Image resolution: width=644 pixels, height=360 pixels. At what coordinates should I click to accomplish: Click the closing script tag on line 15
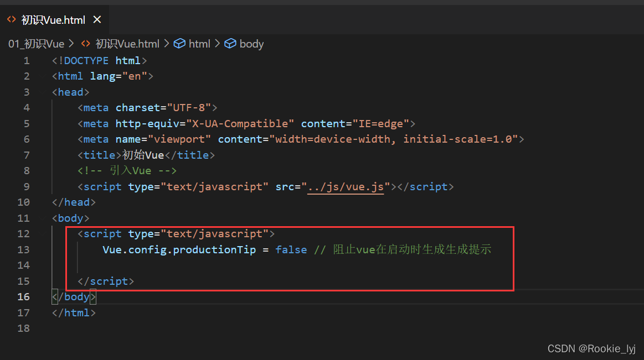click(x=106, y=281)
